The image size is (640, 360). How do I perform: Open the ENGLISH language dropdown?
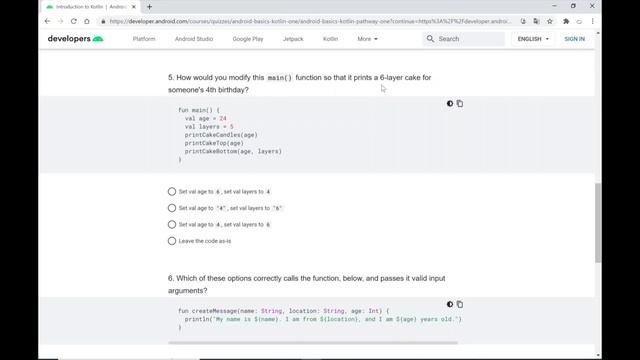pyautogui.click(x=533, y=39)
